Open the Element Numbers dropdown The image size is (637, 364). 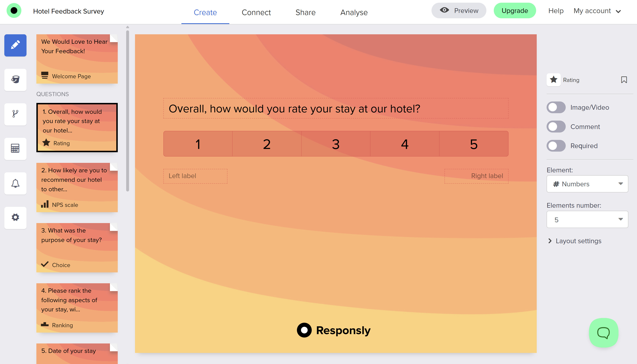(x=587, y=184)
